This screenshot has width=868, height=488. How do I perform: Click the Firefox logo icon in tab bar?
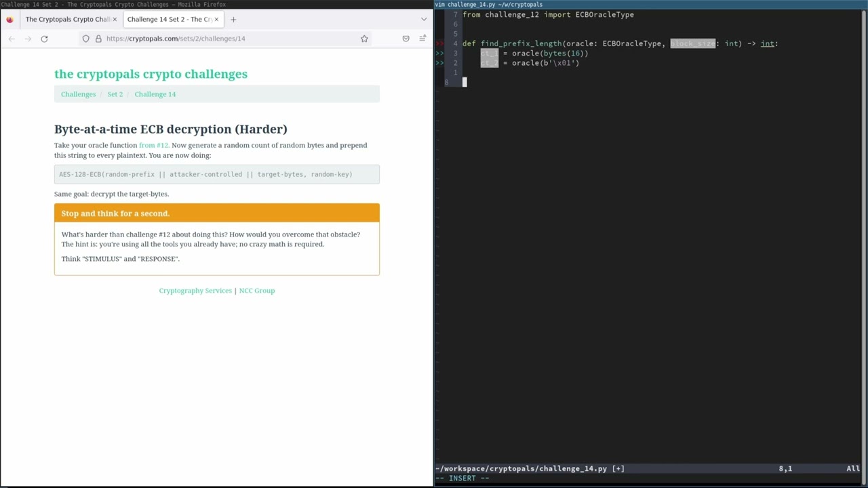coord(9,20)
